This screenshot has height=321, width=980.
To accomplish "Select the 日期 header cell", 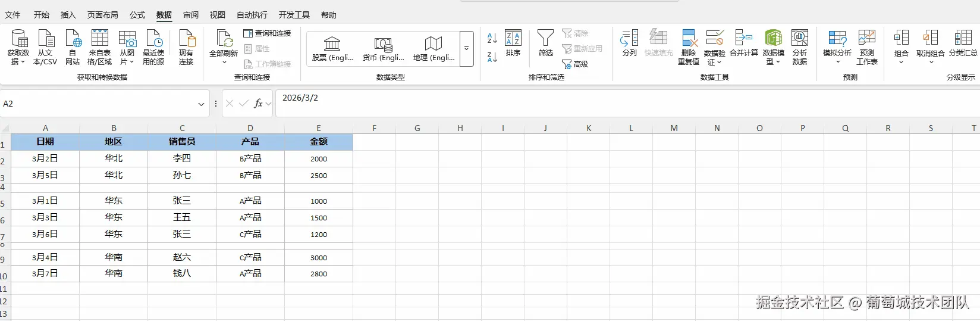I will [x=45, y=142].
